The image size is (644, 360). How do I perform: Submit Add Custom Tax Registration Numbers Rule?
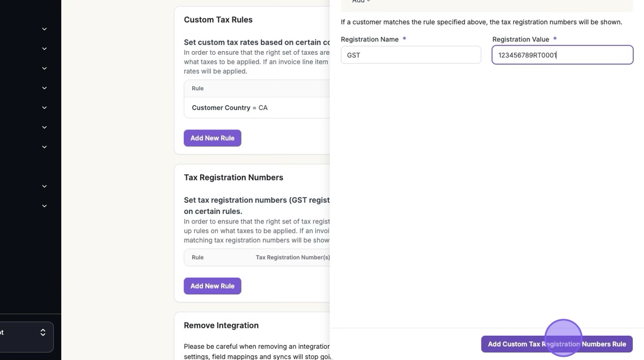pos(557,344)
